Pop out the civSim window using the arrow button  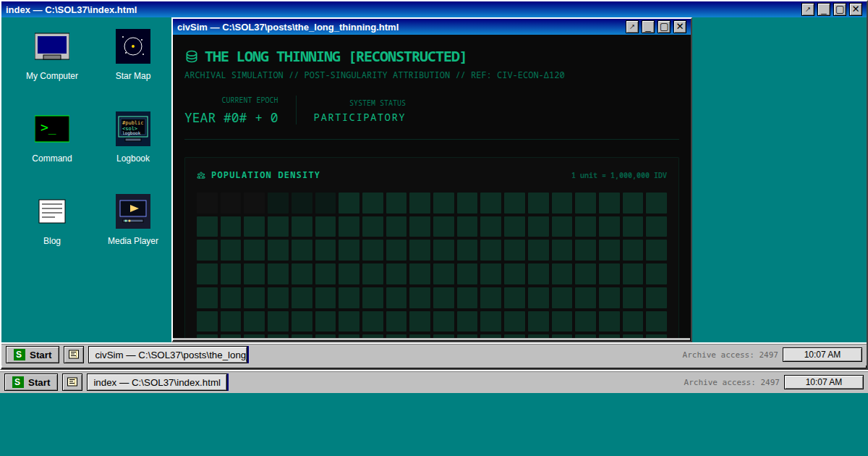coord(632,27)
